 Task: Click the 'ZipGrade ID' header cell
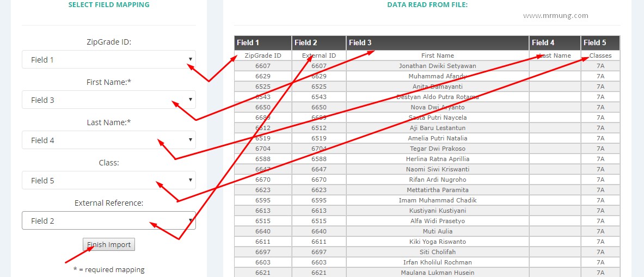[x=263, y=56]
